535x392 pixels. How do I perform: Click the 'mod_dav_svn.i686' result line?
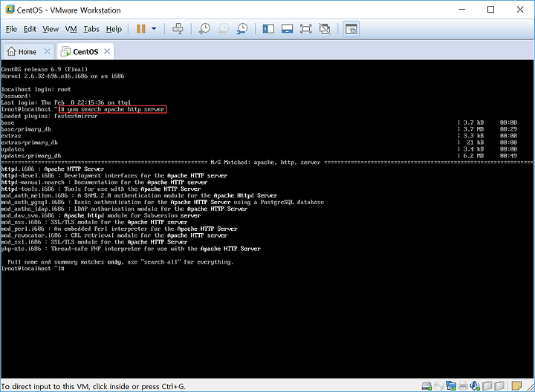coord(101,215)
